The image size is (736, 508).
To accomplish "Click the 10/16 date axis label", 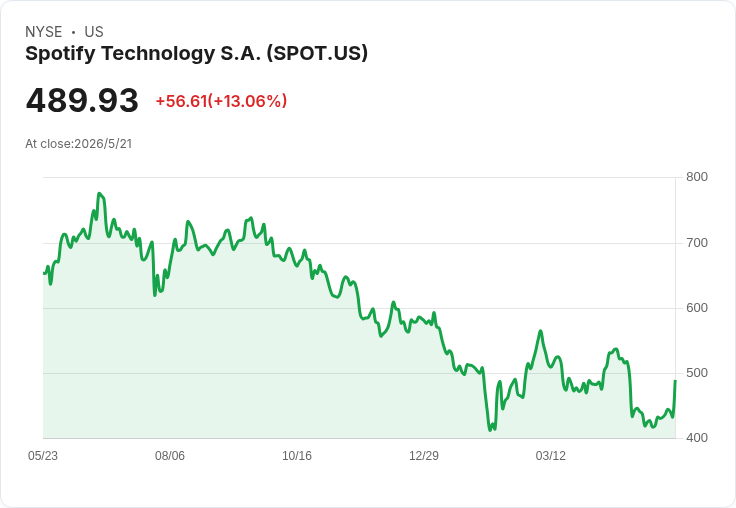I will tap(297, 455).
